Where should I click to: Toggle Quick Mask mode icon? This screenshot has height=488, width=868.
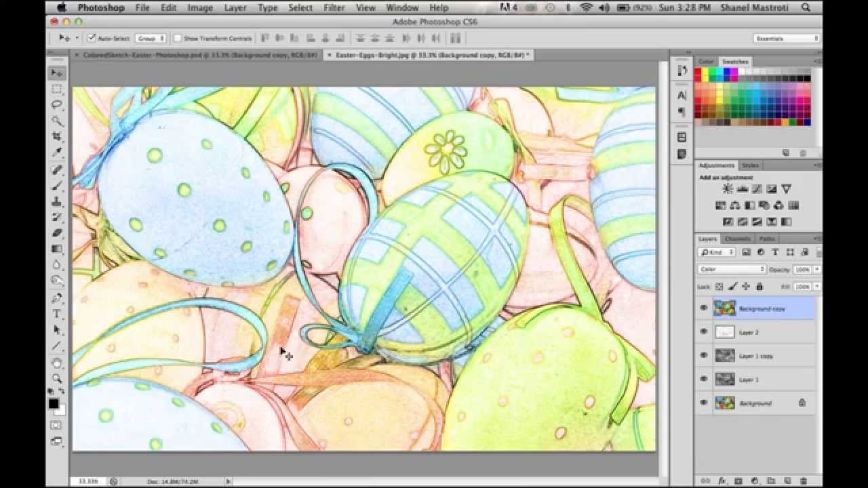(56, 425)
